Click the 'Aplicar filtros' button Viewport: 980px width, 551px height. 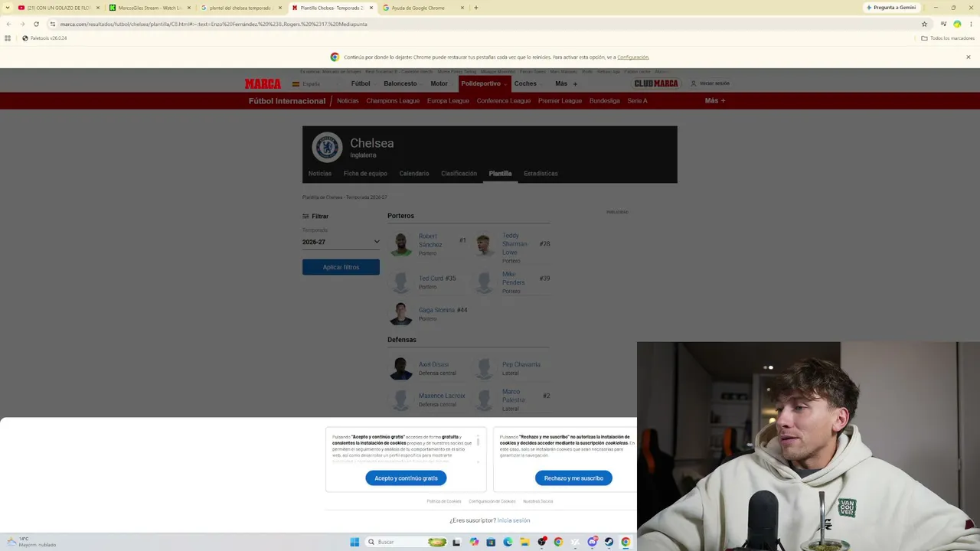pos(341,267)
